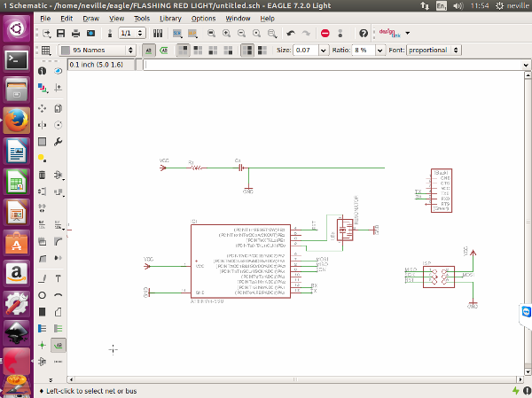Open the 95 Names layer dropdown
This screenshot has width=532, height=398.
(99, 51)
